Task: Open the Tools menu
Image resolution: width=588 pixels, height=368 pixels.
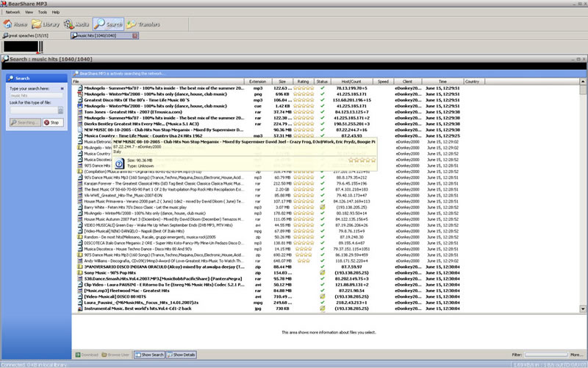Action: [x=43, y=13]
